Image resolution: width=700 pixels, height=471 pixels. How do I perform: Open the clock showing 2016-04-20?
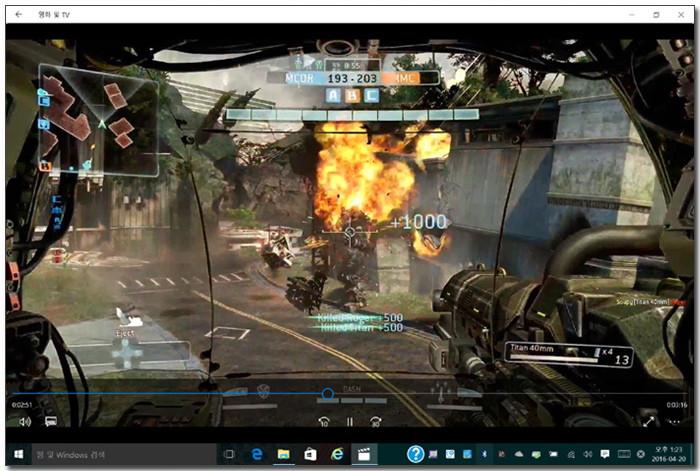(669, 454)
